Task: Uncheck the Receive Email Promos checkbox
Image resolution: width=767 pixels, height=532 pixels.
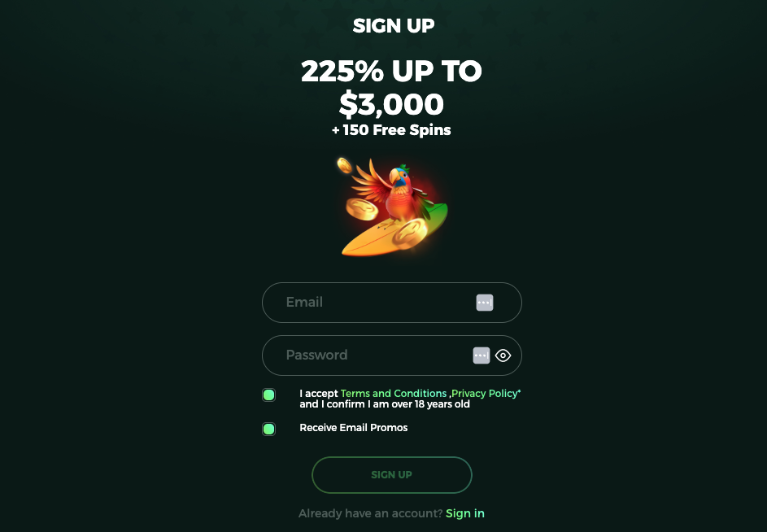Action: point(268,430)
